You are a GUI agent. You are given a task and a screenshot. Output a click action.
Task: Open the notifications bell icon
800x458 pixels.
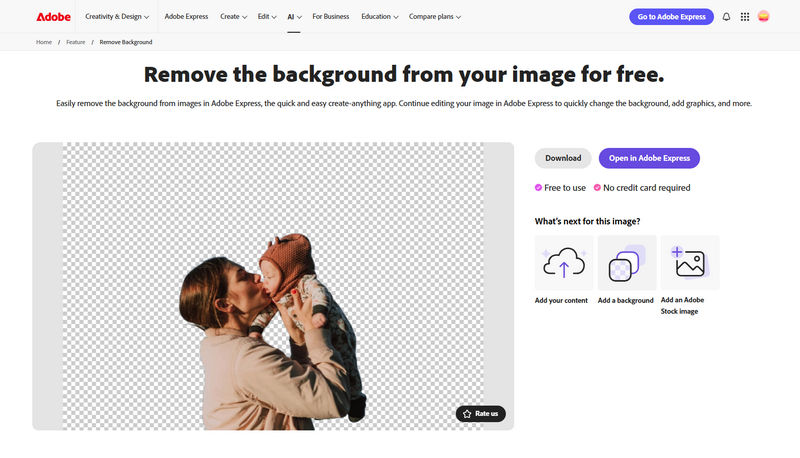point(726,17)
